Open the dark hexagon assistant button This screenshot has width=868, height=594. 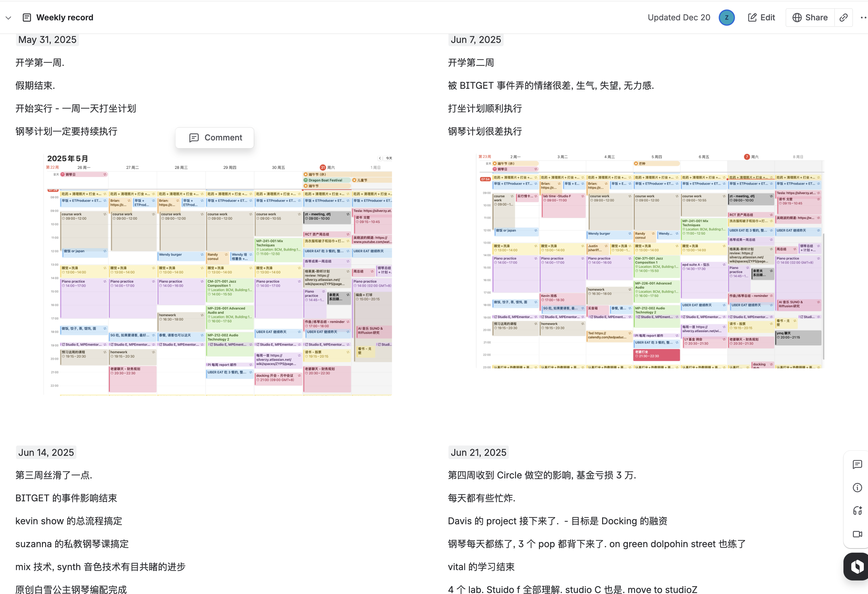[x=857, y=566]
